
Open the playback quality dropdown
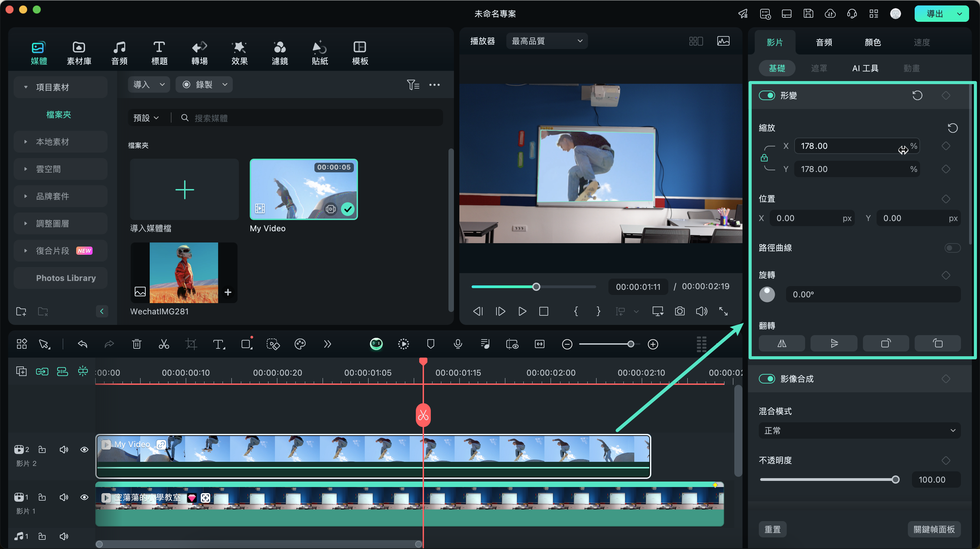point(547,41)
